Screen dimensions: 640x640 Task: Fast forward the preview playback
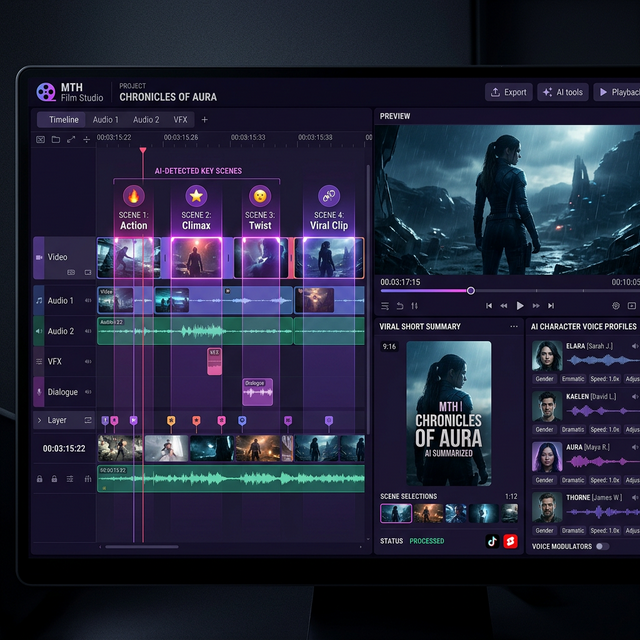click(536, 306)
